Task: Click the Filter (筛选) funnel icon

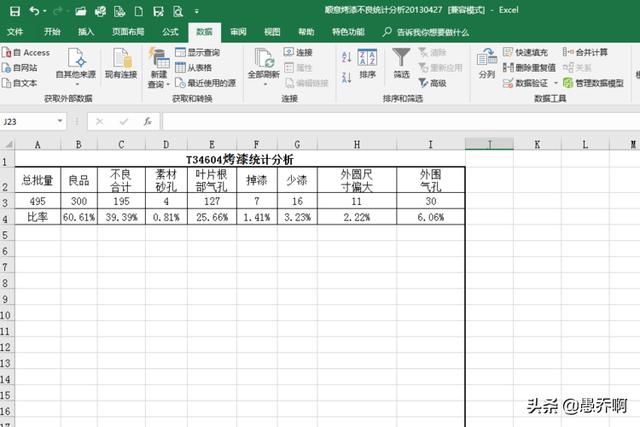Action: click(x=401, y=63)
